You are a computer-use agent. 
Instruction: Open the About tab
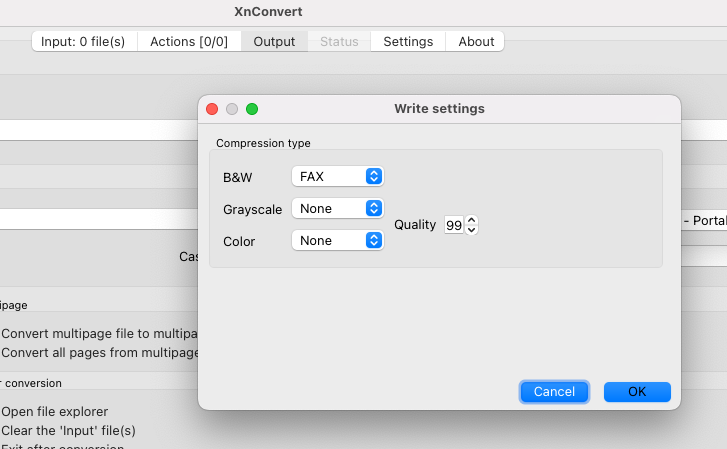coord(476,41)
